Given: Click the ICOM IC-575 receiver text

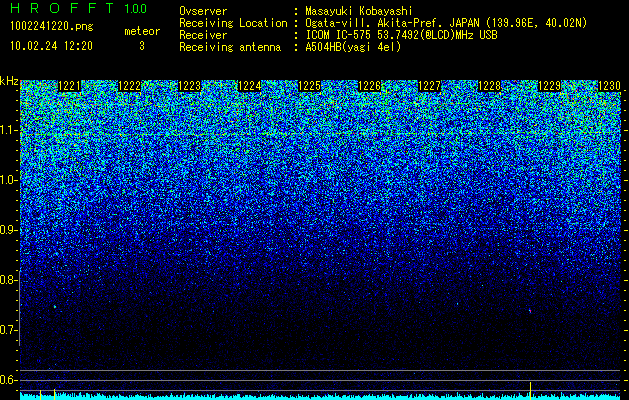Looking at the screenshot, I should (402, 35).
